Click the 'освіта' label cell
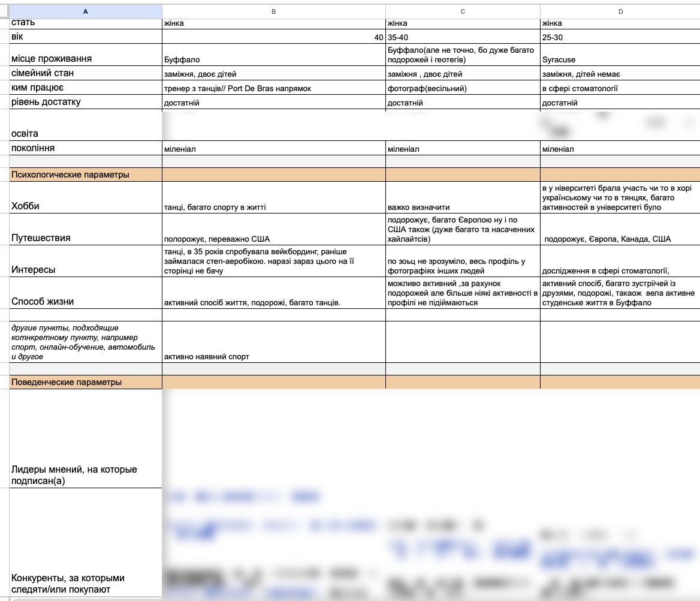The width and height of the screenshot is (700, 601). point(86,125)
